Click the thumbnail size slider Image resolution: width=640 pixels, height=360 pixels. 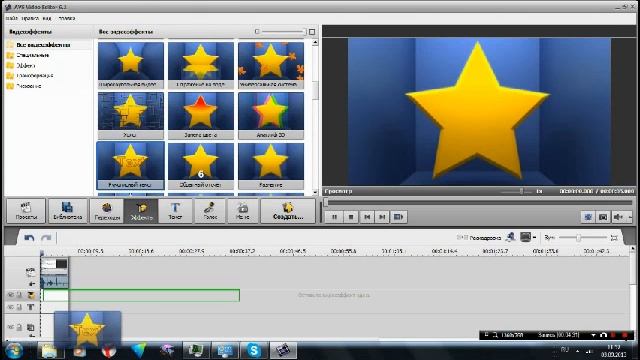point(283,32)
